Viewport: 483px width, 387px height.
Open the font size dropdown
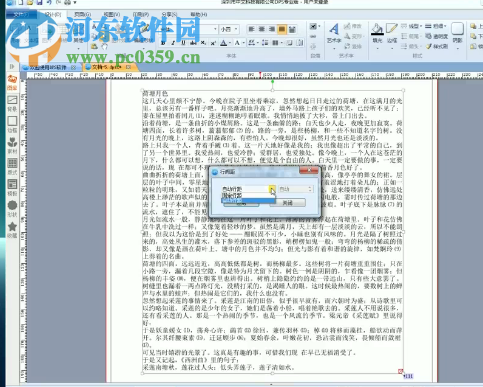coord(236,29)
